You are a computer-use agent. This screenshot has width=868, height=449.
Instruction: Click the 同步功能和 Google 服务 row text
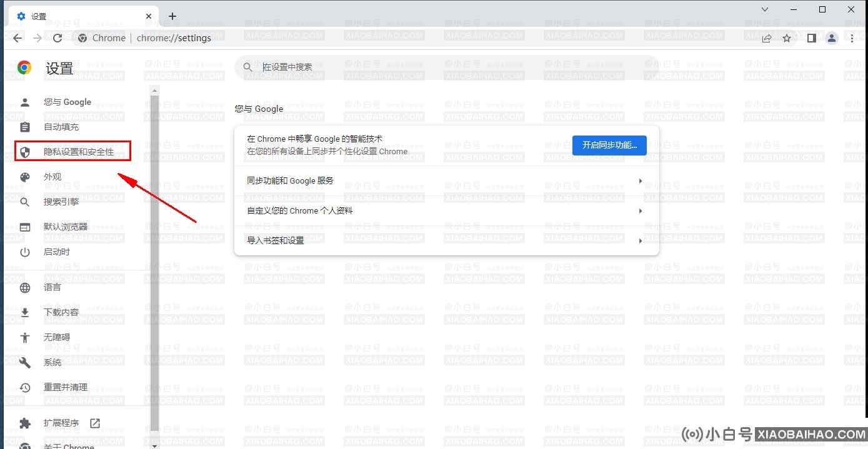click(x=291, y=181)
